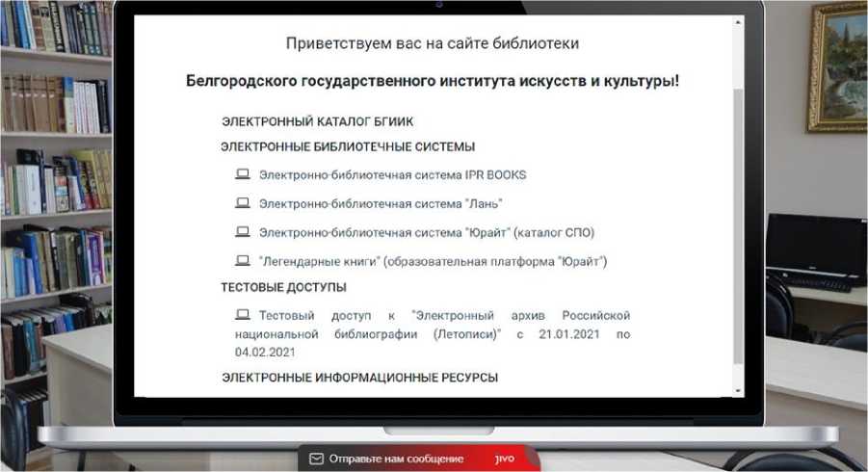Click Приветствуем вас на сайте библиотеки text
The height and width of the screenshot is (472, 868).
coord(433,43)
